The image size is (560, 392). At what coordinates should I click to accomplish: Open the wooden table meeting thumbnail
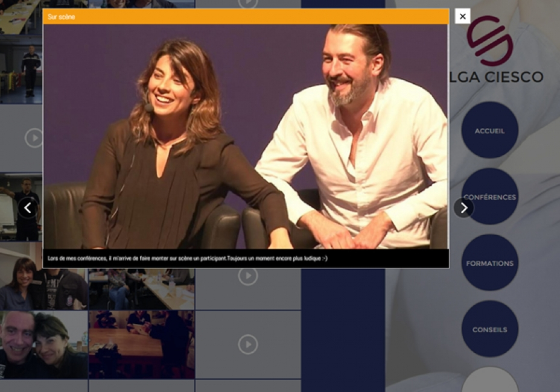pyautogui.click(x=141, y=344)
